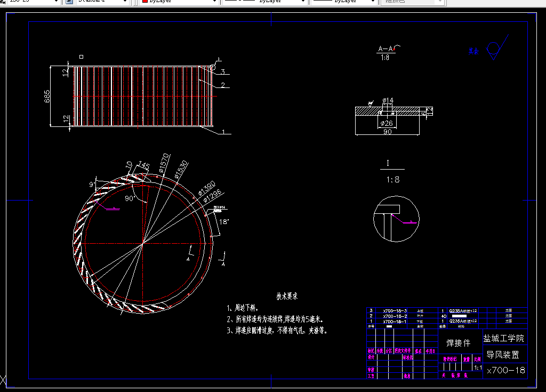
Task: Select the 技术要求 heading
Action: [x=287, y=296]
